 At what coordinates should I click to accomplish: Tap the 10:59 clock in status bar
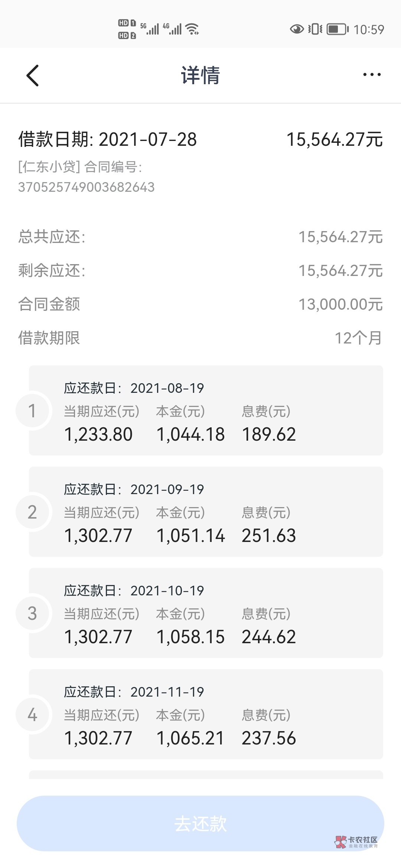coord(369,30)
